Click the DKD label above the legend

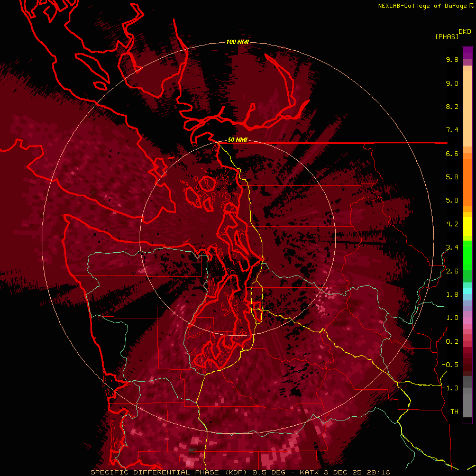coord(465,31)
